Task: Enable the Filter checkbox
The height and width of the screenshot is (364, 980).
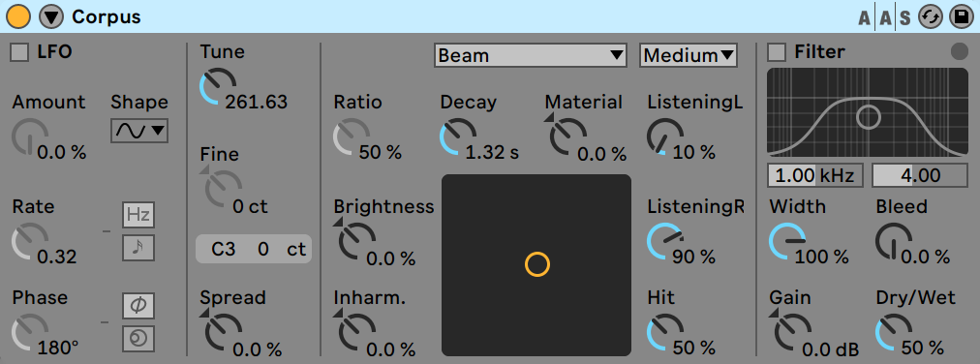Action: click(777, 52)
